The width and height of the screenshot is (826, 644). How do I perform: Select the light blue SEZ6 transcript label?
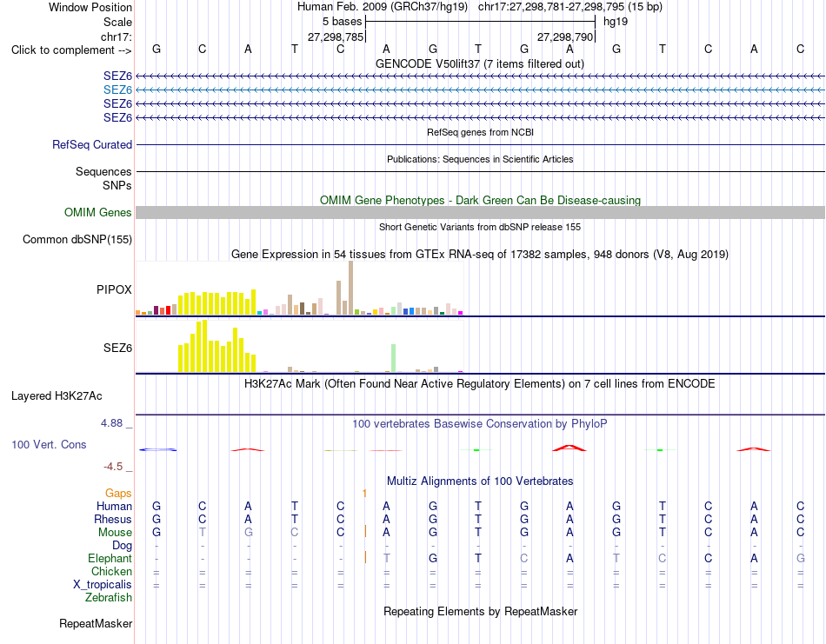click(117, 90)
